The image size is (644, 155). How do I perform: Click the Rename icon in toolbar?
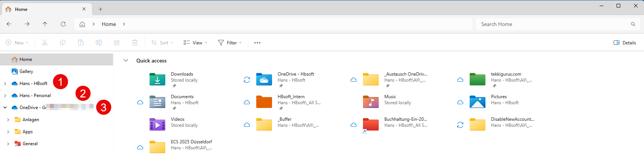99,43
